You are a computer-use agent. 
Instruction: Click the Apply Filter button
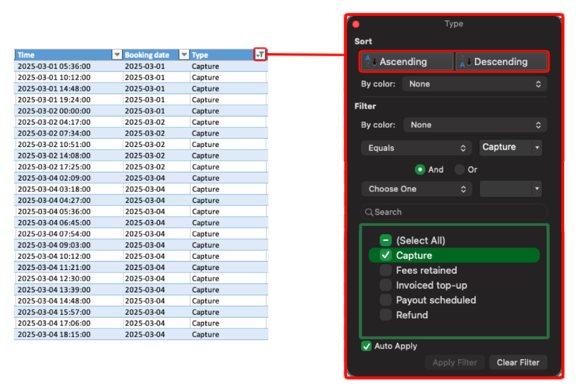455,363
